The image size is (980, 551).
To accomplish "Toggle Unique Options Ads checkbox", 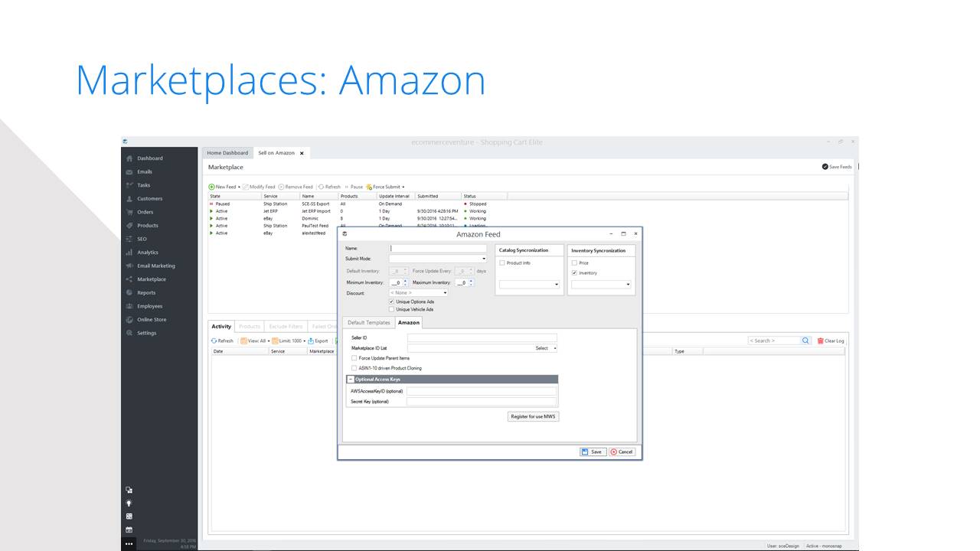I will coord(392,302).
